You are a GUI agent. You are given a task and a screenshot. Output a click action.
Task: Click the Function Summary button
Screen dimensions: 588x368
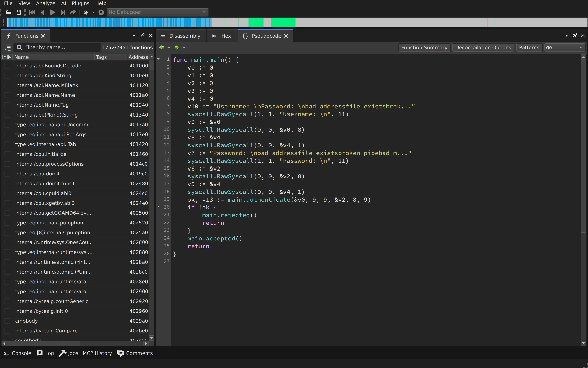pos(424,47)
